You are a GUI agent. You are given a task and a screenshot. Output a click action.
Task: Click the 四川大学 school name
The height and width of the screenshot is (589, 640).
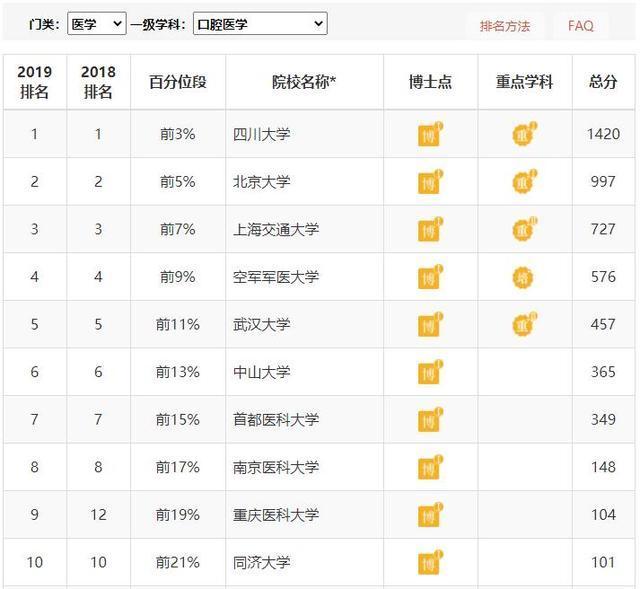261,135
